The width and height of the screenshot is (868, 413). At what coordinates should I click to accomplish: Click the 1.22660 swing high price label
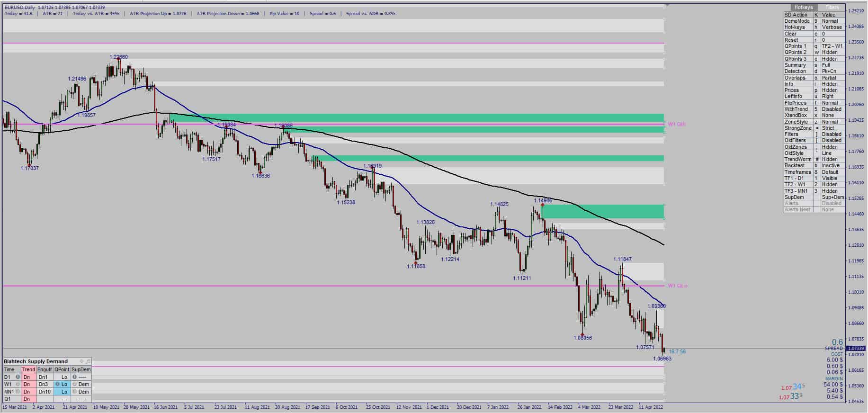pyautogui.click(x=118, y=57)
